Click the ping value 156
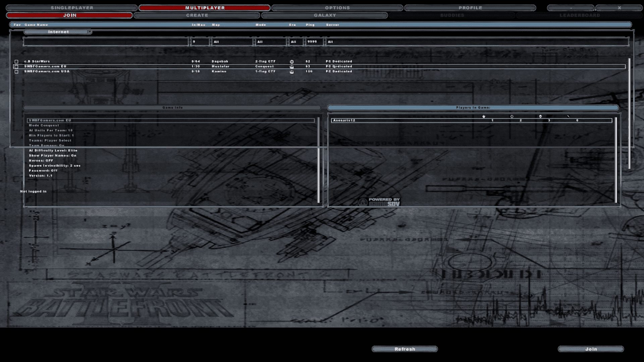This screenshot has height=362, width=644. 309,72
